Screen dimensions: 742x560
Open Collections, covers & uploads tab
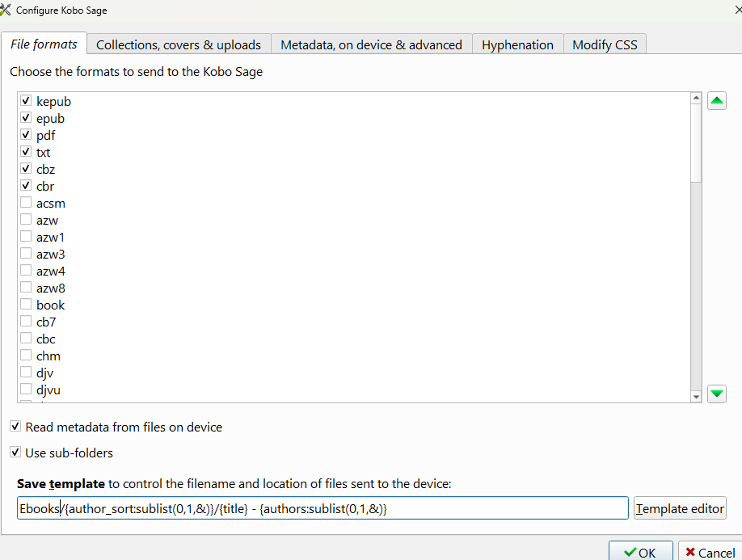pyautogui.click(x=179, y=45)
